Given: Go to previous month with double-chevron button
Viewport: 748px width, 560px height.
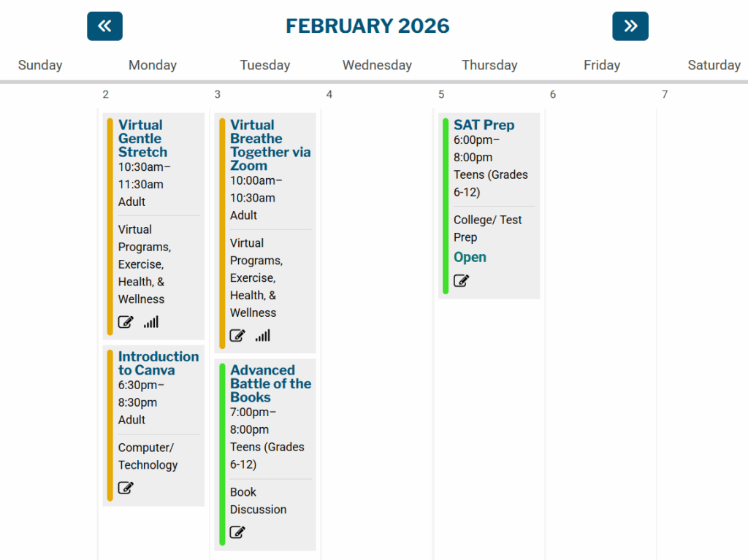Looking at the screenshot, I should coord(104,26).
